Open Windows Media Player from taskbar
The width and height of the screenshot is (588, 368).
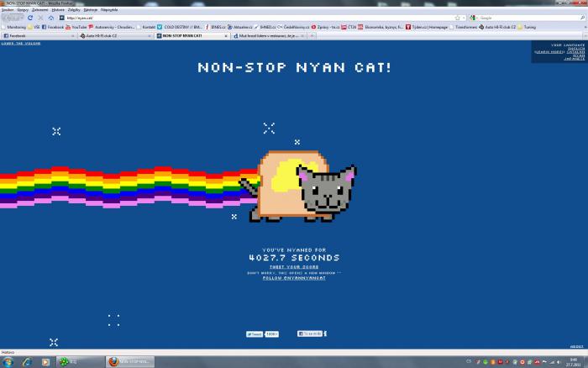coord(45,361)
